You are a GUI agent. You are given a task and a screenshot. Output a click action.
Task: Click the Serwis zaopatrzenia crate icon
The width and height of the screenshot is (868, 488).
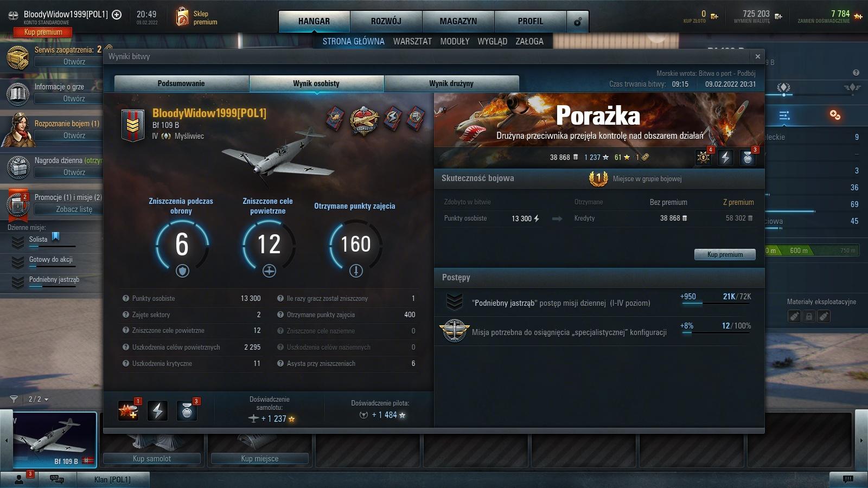pos(17,56)
